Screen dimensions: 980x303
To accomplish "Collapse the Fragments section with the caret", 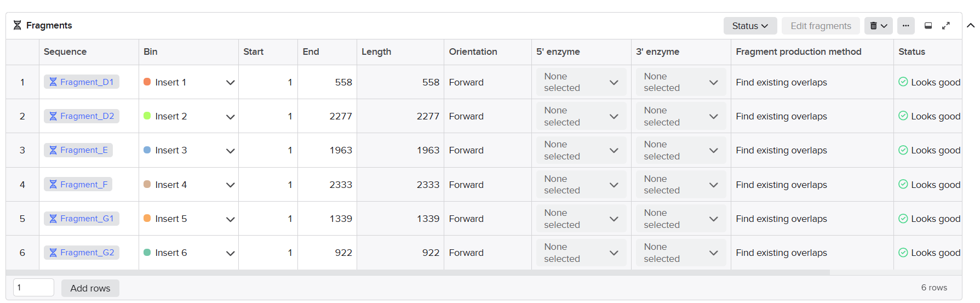I will (971, 25).
